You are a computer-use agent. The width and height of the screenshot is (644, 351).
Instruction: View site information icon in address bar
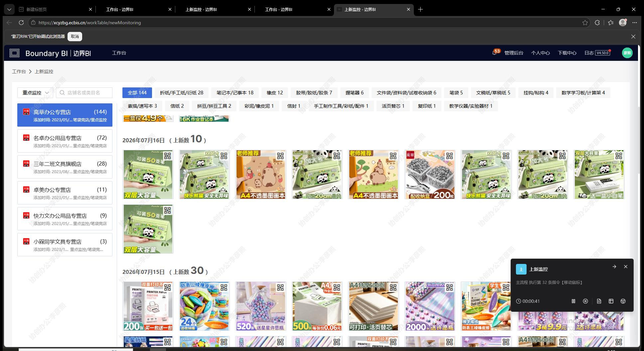(33, 23)
